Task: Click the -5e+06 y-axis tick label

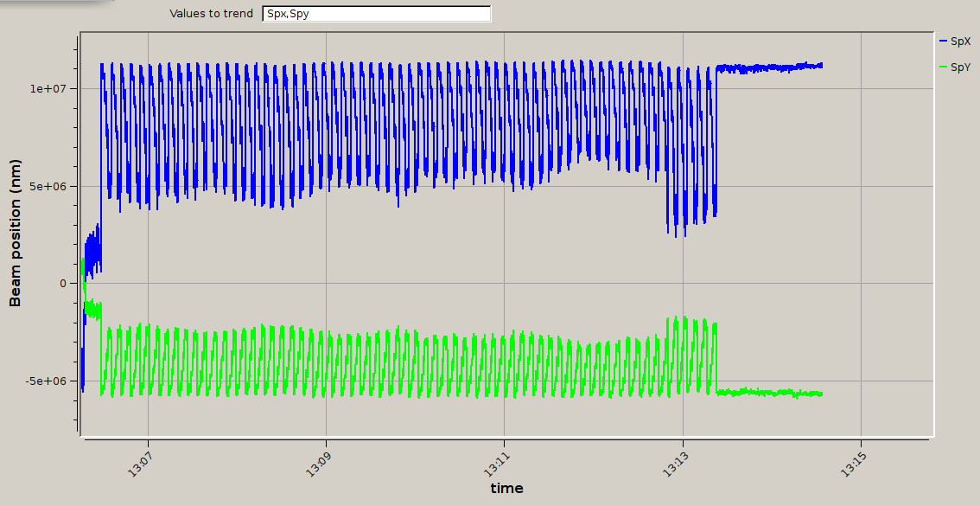Action: [52, 381]
